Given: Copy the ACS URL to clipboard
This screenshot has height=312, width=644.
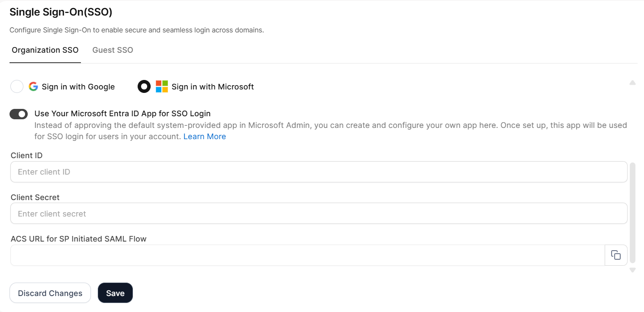Looking at the screenshot, I should pyautogui.click(x=615, y=255).
